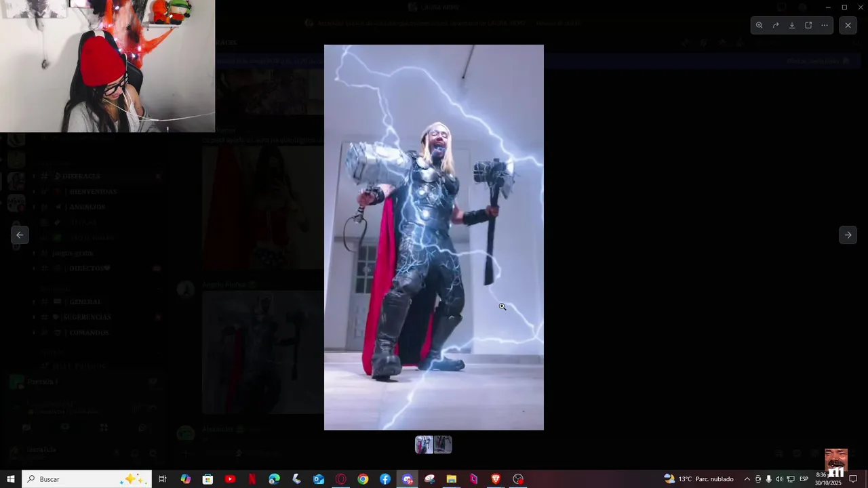The image size is (868, 488).
Task: Click the Buscar search box
Action: pos(86,479)
